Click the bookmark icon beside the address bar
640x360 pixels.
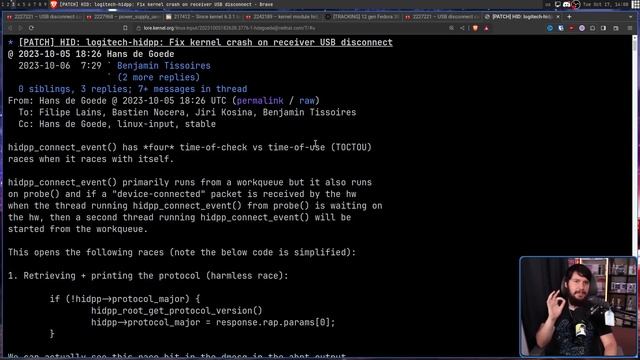coord(125,28)
